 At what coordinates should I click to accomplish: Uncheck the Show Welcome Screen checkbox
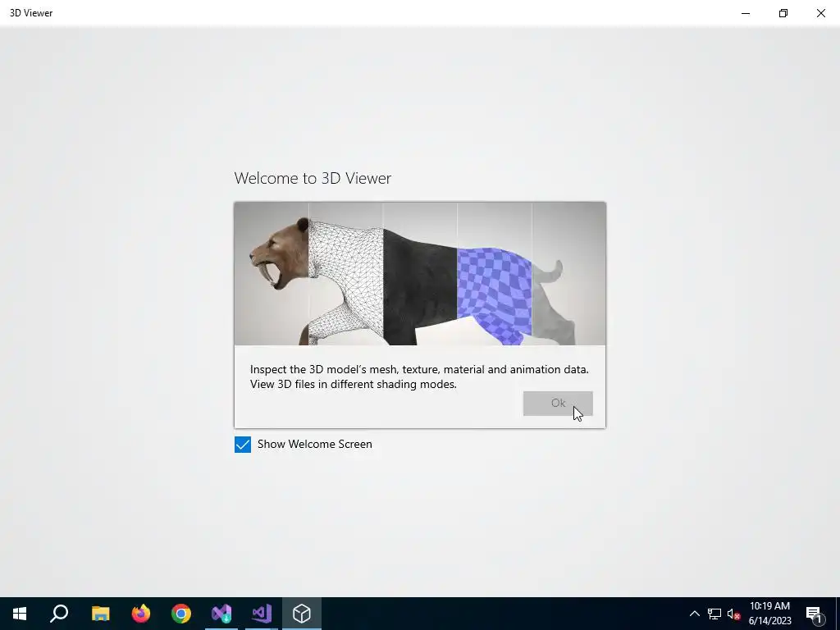243,445
